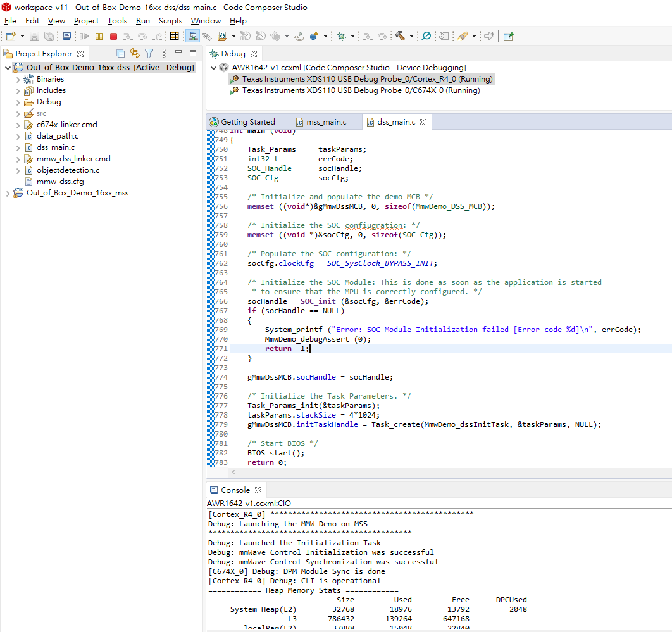The height and width of the screenshot is (632, 672).
Task: Open the Run menu
Action: pos(142,20)
